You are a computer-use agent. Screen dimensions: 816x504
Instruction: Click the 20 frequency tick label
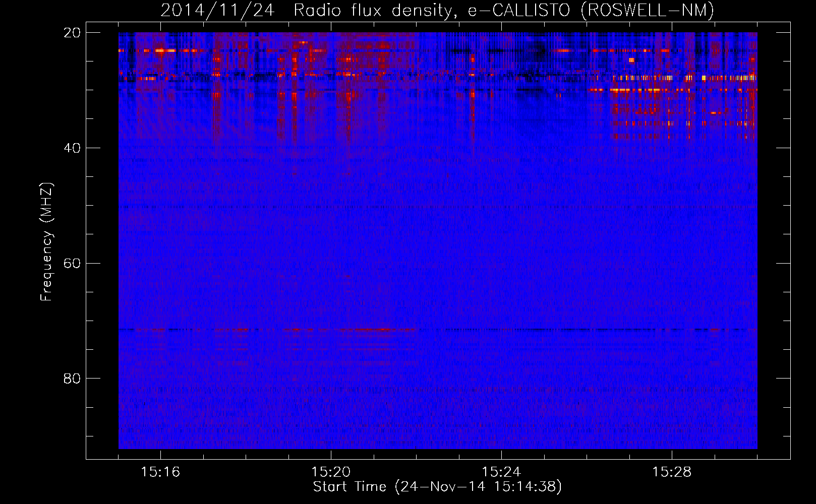(x=72, y=33)
